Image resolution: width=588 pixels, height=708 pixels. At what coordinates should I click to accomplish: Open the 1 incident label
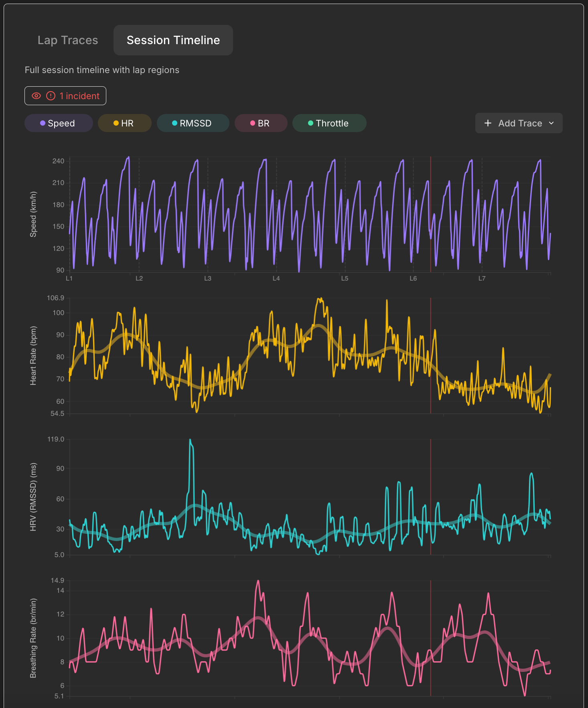coord(79,96)
